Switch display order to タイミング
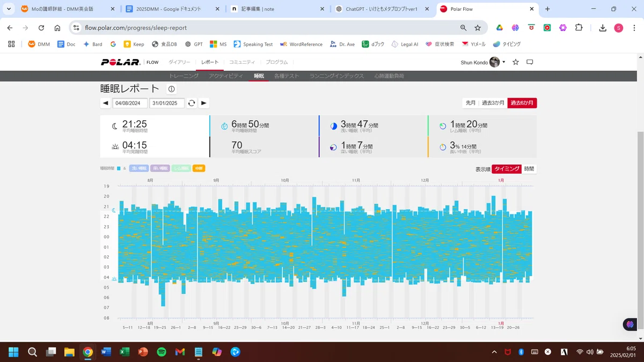Screen dimensions: 644x362 (x=507, y=169)
